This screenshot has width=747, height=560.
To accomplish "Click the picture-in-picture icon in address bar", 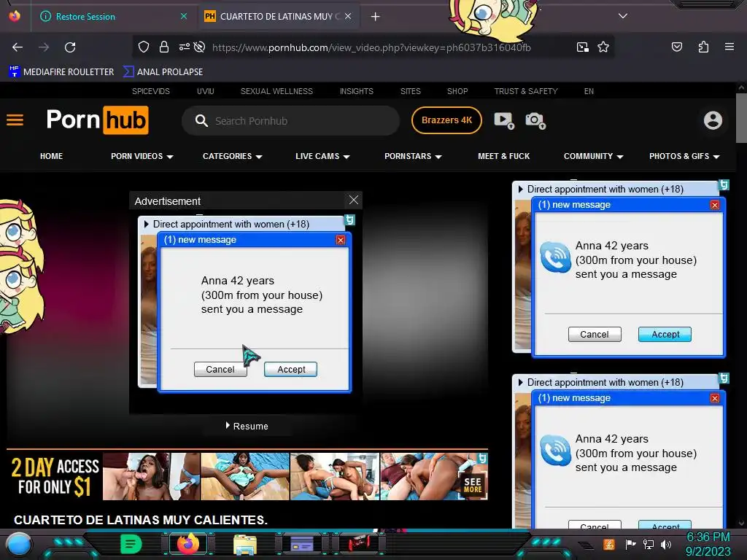I will (x=582, y=47).
